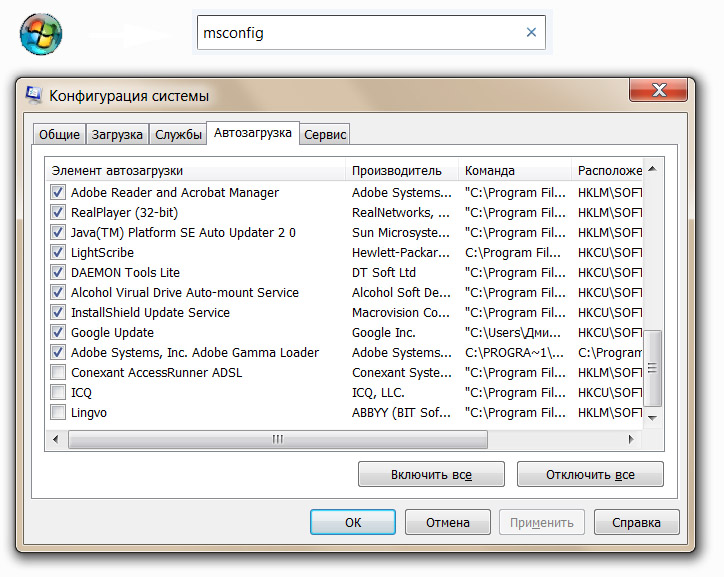Screen dimensions: 724x577
Task: Click the System Configuration title bar icon
Action: pyautogui.click(x=34, y=95)
